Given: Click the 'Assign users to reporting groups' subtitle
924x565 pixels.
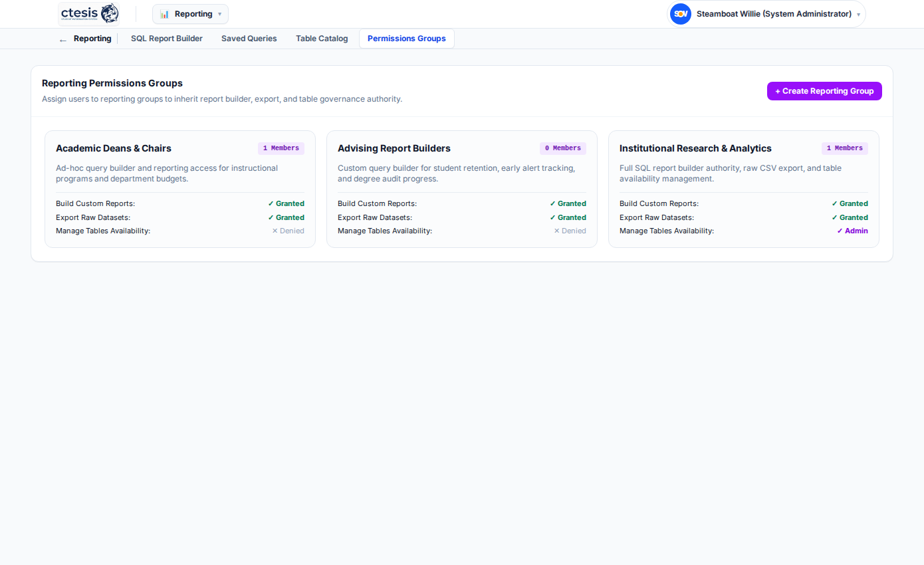Looking at the screenshot, I should tap(222, 99).
